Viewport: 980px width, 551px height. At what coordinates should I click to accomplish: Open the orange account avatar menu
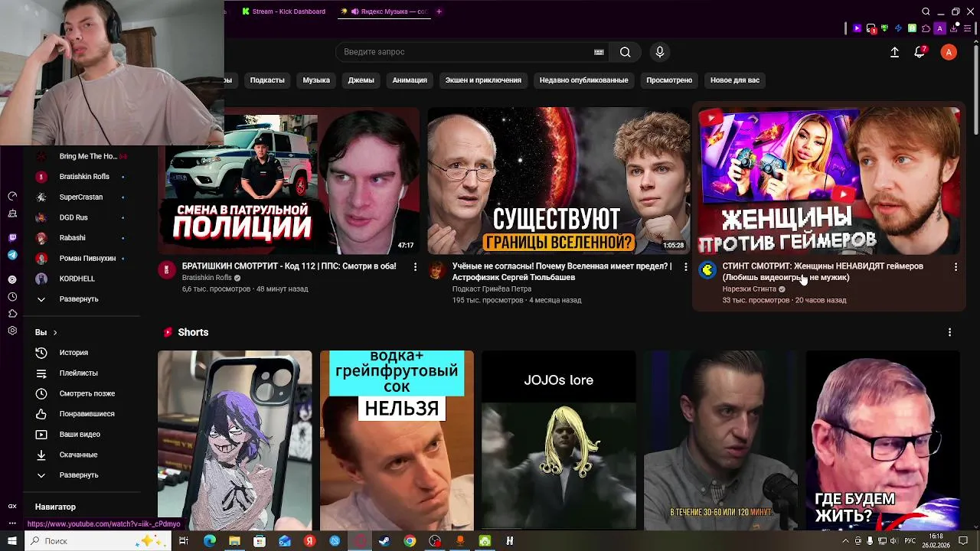949,52
